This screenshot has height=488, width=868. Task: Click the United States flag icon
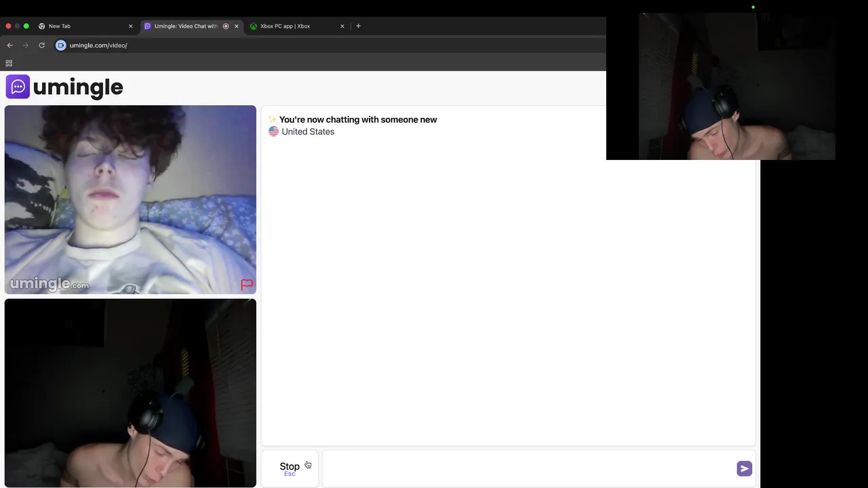coord(273,131)
